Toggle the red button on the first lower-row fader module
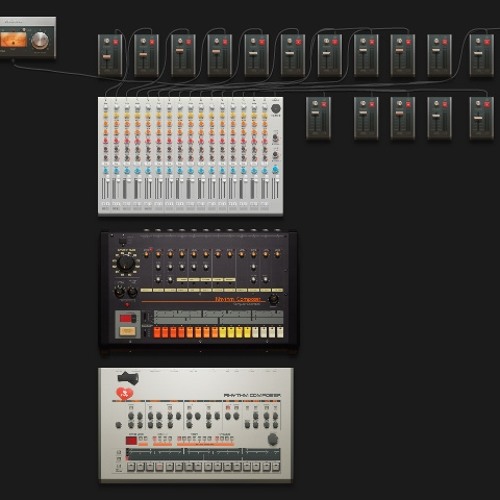This screenshot has height=500, width=500. click(324, 105)
